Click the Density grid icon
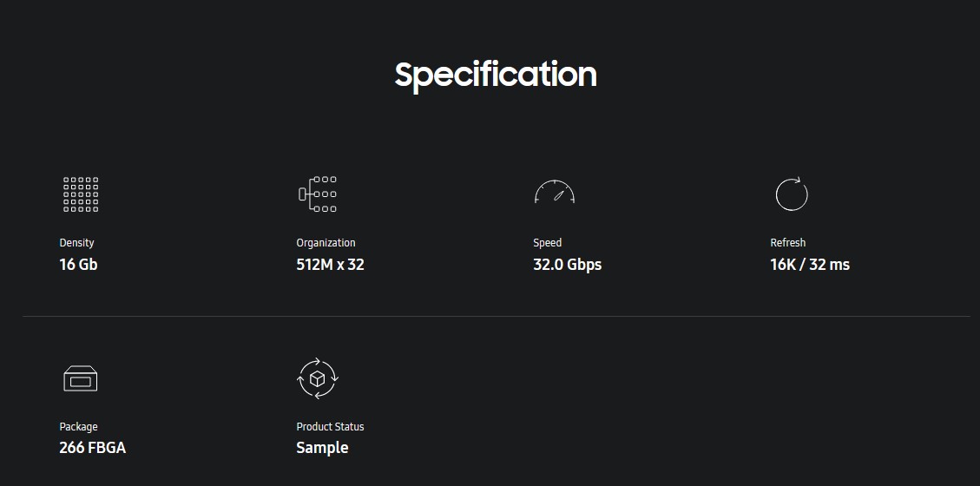Image resolution: width=980 pixels, height=486 pixels. pos(81,194)
